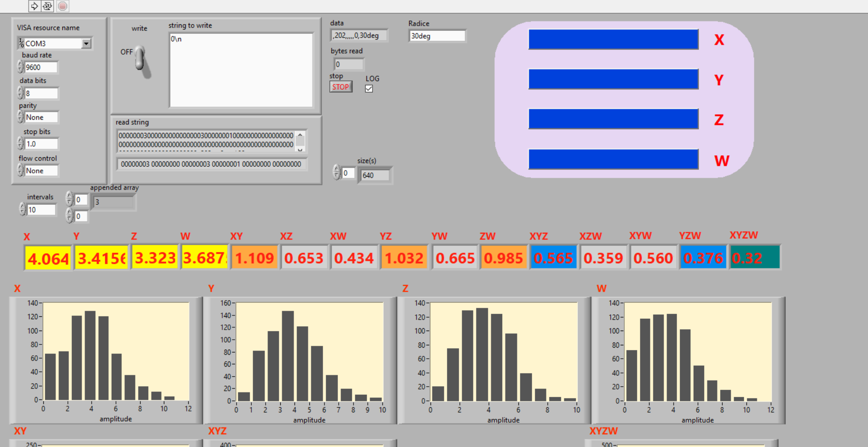Viewport: 868px width, 447px height.
Task: Click the Abort Execution stop-sign icon
Action: click(63, 6)
